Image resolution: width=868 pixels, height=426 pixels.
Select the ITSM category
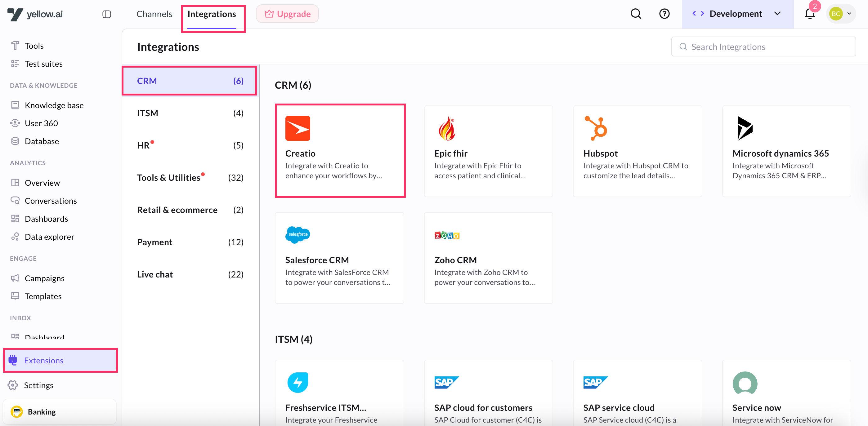190,113
